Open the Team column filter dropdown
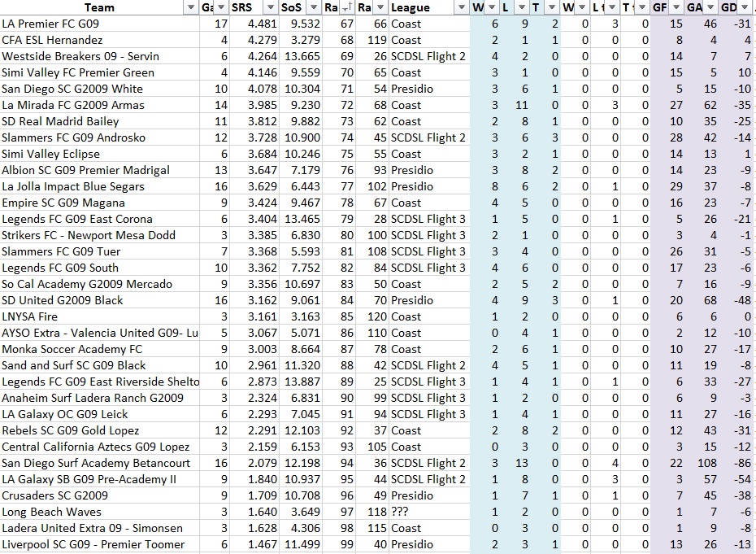Screen dimensions: 756x554 [191, 7]
